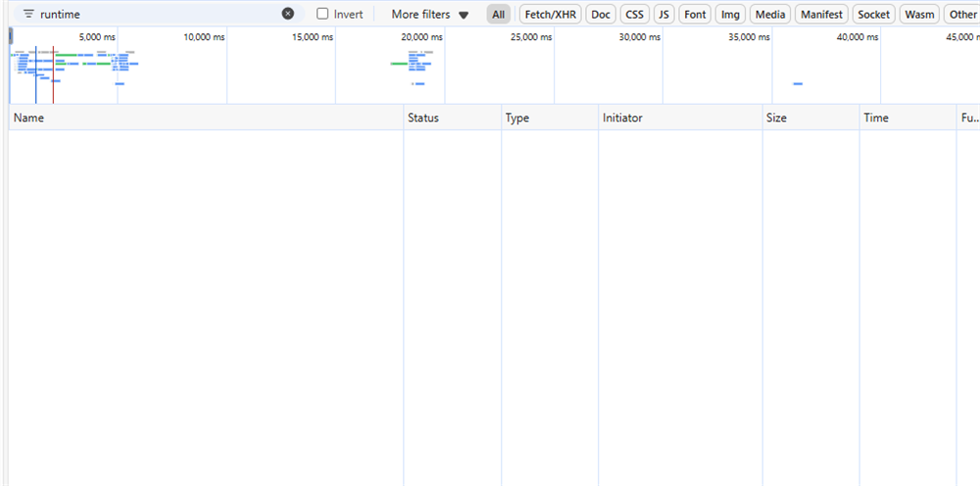
Task: Filter by Other request types
Action: [961, 15]
